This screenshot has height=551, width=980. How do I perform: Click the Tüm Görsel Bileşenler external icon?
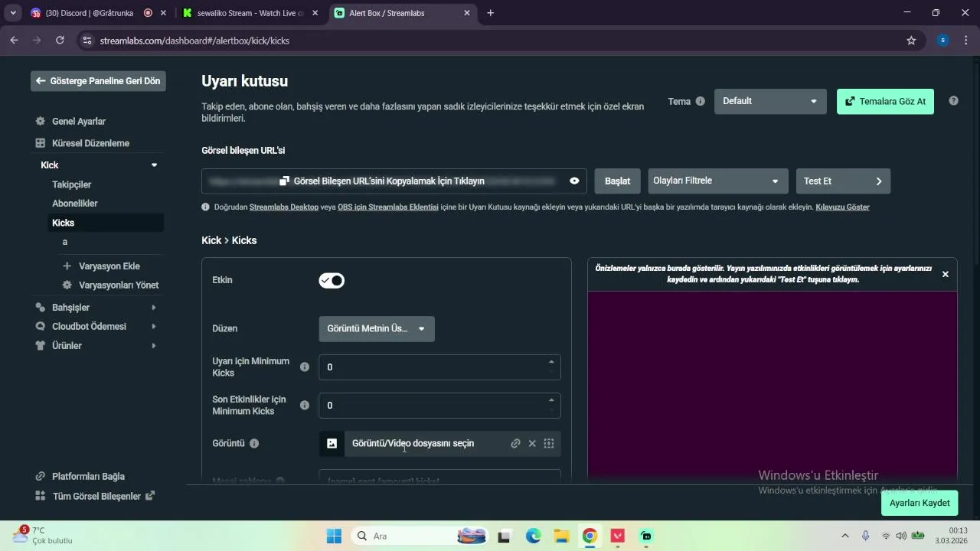(150, 496)
